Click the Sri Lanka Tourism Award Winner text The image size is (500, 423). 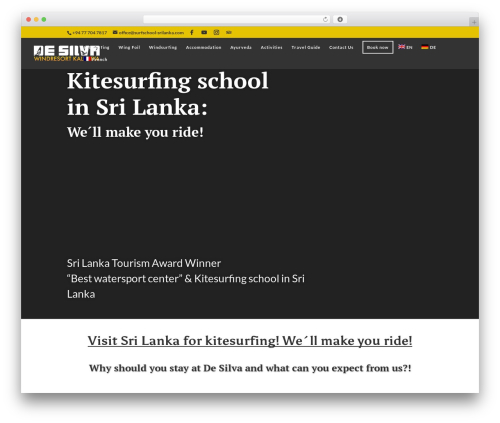coord(144,263)
